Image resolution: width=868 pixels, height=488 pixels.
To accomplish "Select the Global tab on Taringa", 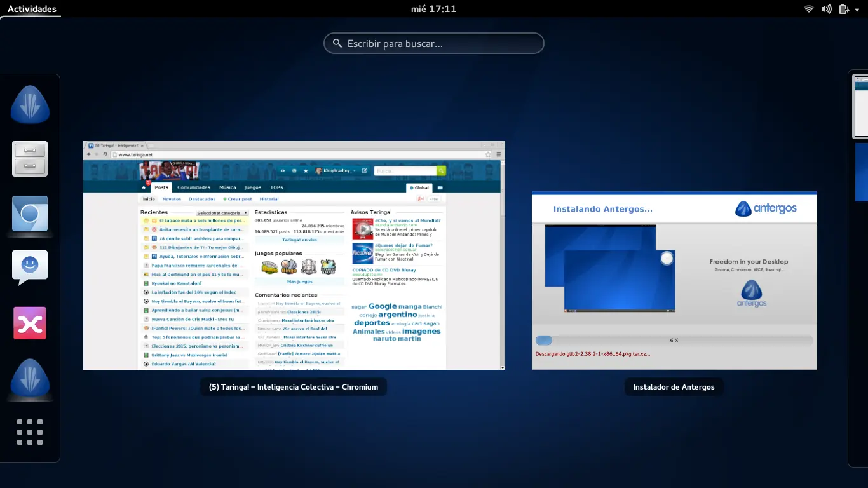I will [419, 188].
